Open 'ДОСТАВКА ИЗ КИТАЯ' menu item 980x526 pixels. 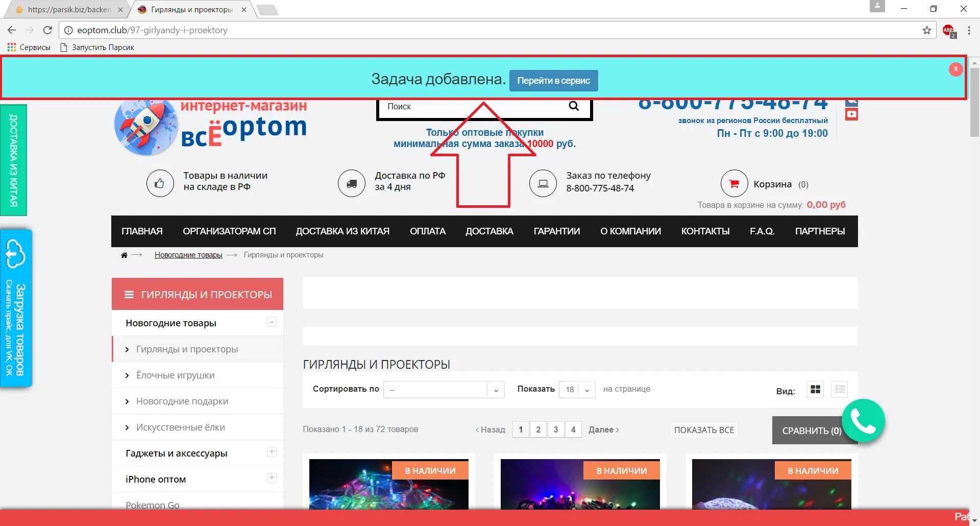click(x=342, y=231)
